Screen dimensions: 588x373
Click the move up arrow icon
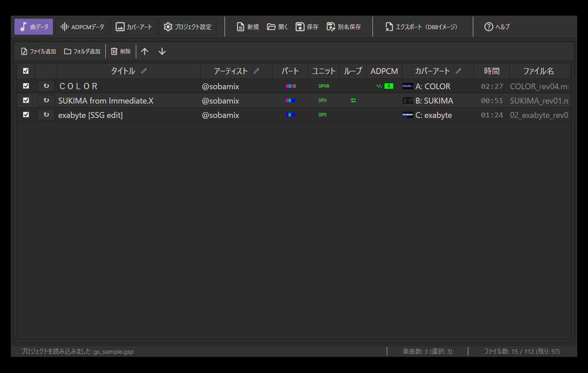coord(144,52)
